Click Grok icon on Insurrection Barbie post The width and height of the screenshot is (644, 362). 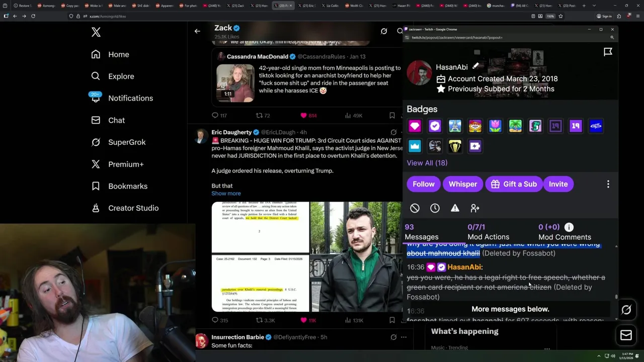[393, 337]
